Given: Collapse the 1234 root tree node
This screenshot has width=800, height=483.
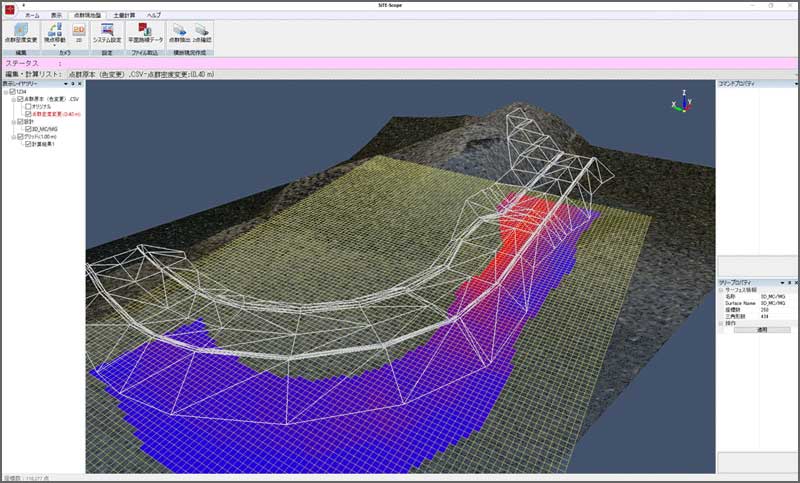Looking at the screenshot, I should [x=5, y=92].
